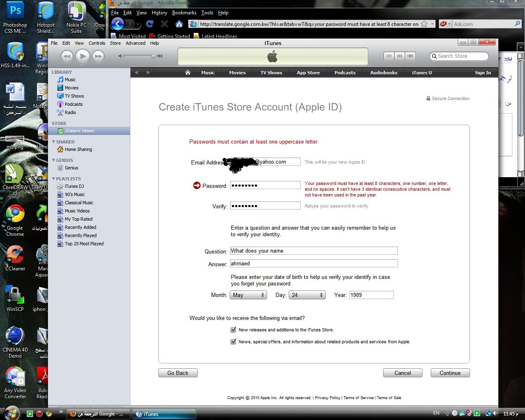Open the App Store tab
Viewport: 525px width, 420px height.
point(308,73)
